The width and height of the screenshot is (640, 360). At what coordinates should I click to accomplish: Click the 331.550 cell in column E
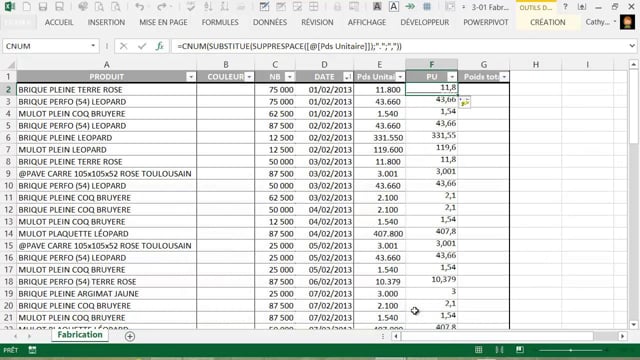point(380,138)
